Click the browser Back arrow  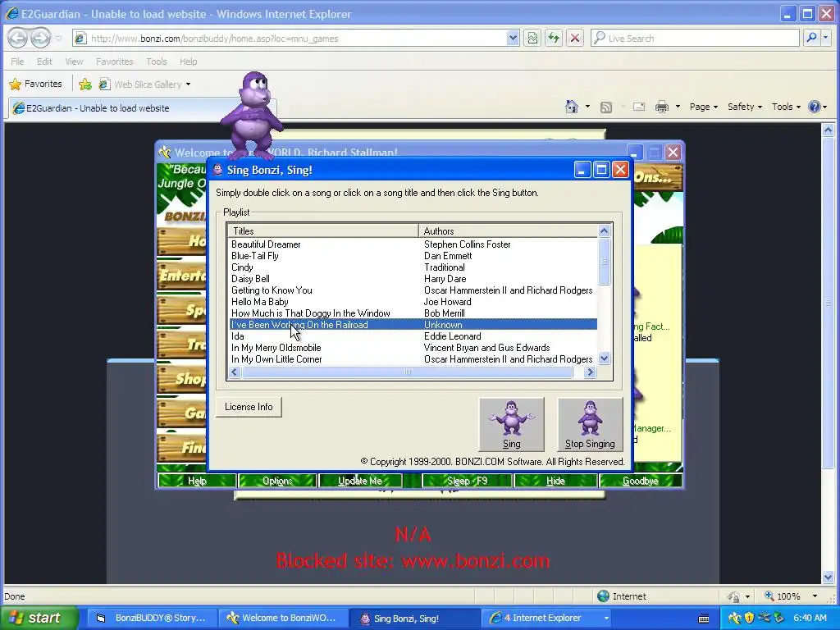tap(18, 38)
